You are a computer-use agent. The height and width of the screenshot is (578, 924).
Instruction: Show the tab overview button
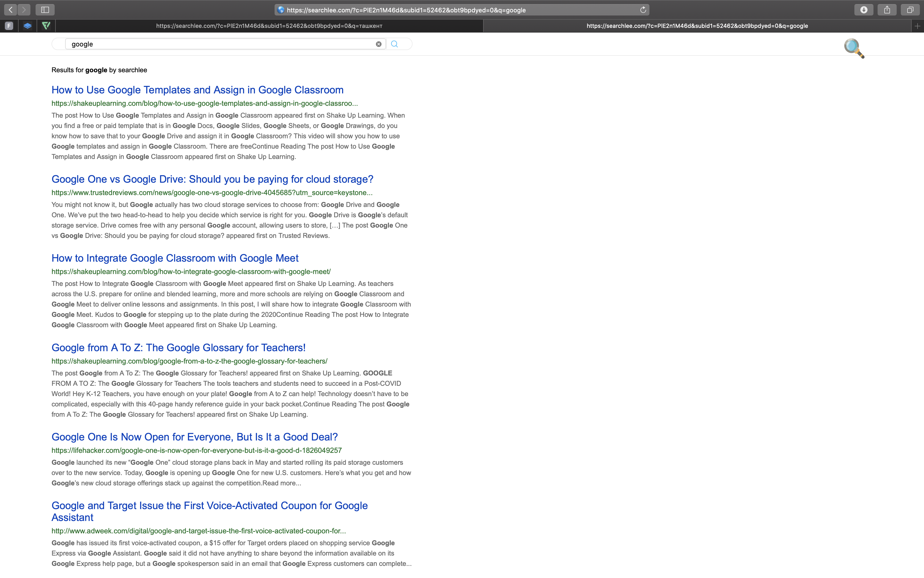[910, 10]
